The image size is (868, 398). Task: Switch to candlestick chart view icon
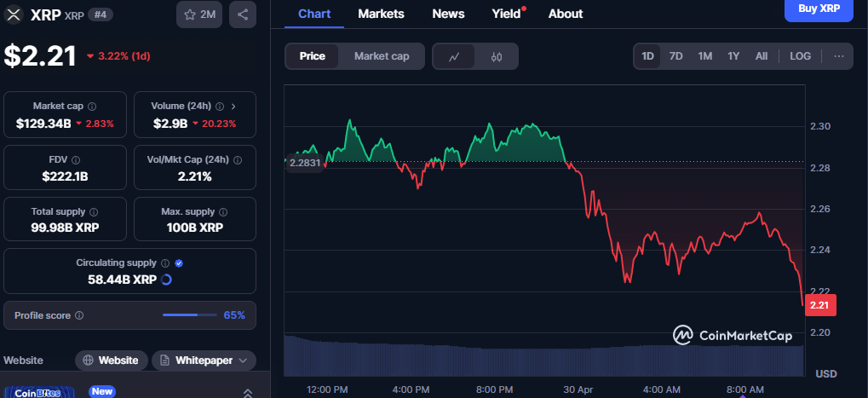pyautogui.click(x=497, y=56)
